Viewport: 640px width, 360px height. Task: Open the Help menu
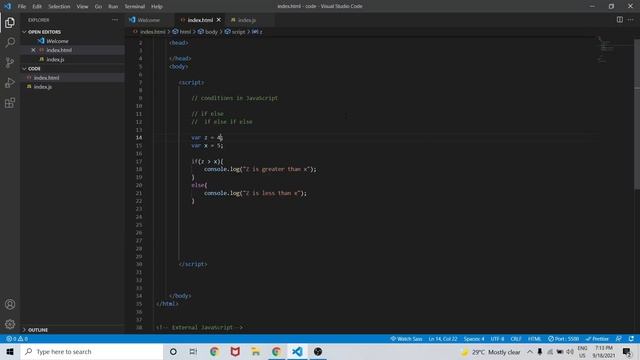[157, 7]
